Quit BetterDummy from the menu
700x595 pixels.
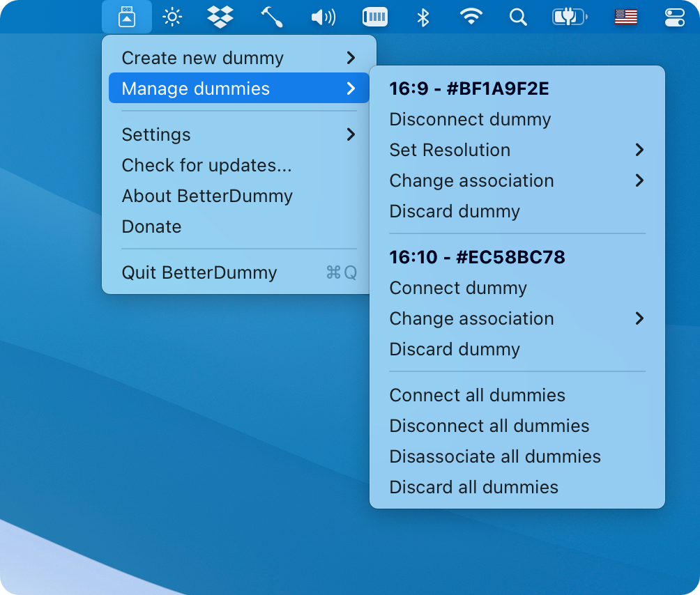(x=239, y=272)
